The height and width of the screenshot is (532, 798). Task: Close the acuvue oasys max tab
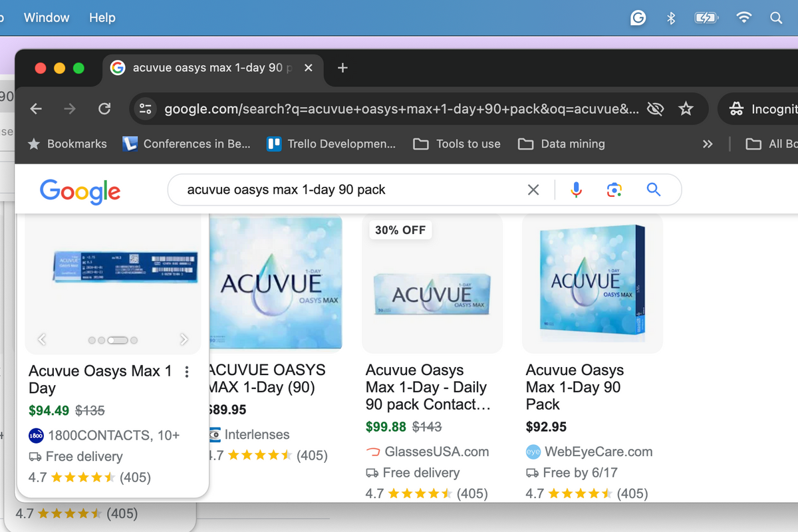point(308,68)
